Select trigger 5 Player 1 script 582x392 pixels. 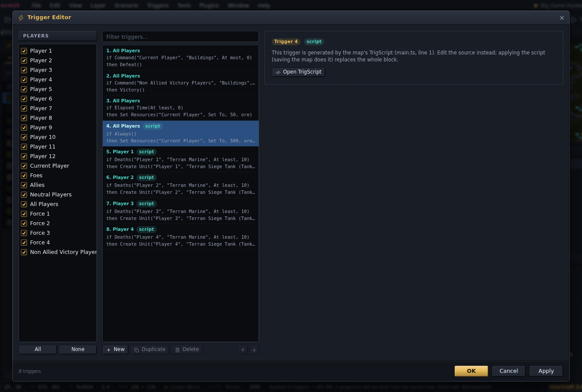[181, 159]
